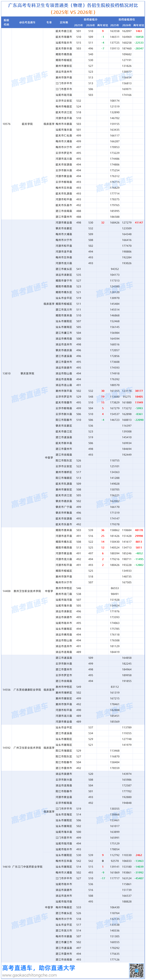Click the subtitle (2025年 VS 2026年)
The width and height of the screenshot is (146, 980).
(x=73, y=12)
